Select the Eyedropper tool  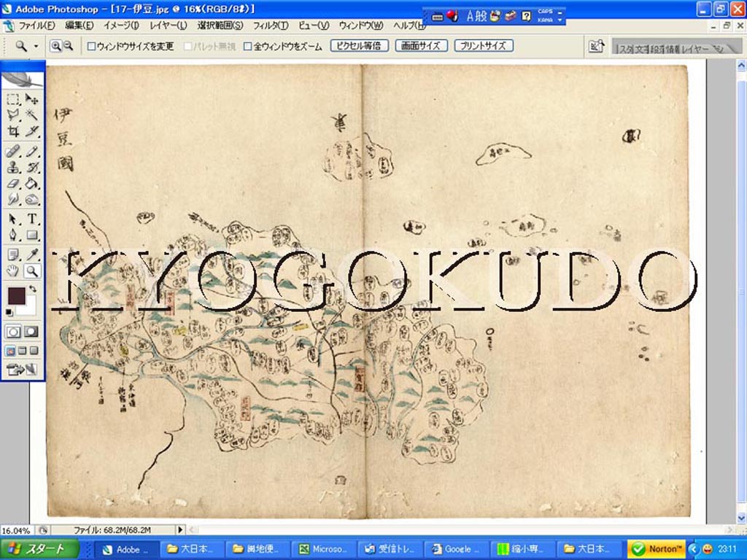(x=32, y=255)
